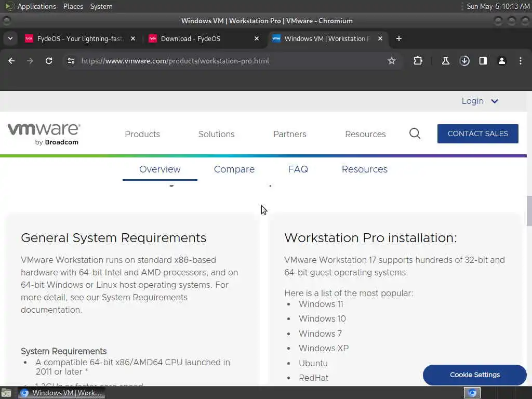Image resolution: width=532 pixels, height=399 pixels.
Task: Select the Windows VM Workstation tab
Action: click(327, 38)
